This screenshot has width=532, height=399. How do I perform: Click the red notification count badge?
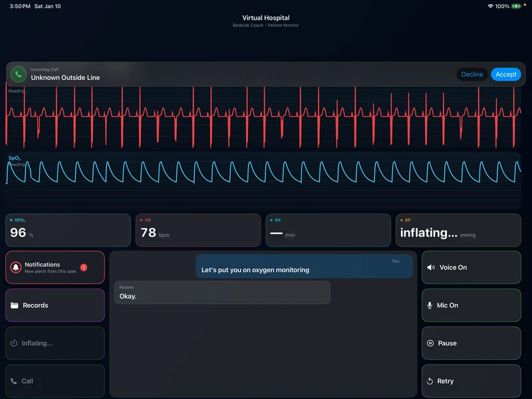[x=84, y=267]
